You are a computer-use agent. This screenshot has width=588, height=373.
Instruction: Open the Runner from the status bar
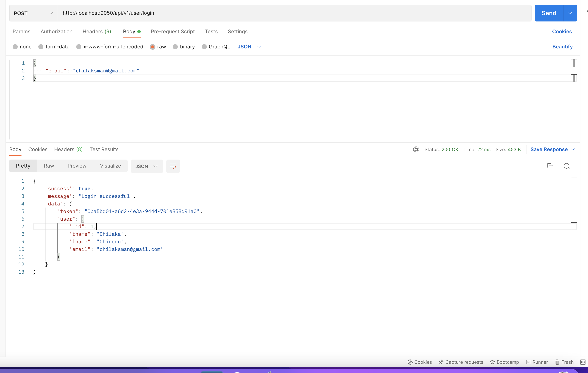pyautogui.click(x=537, y=362)
